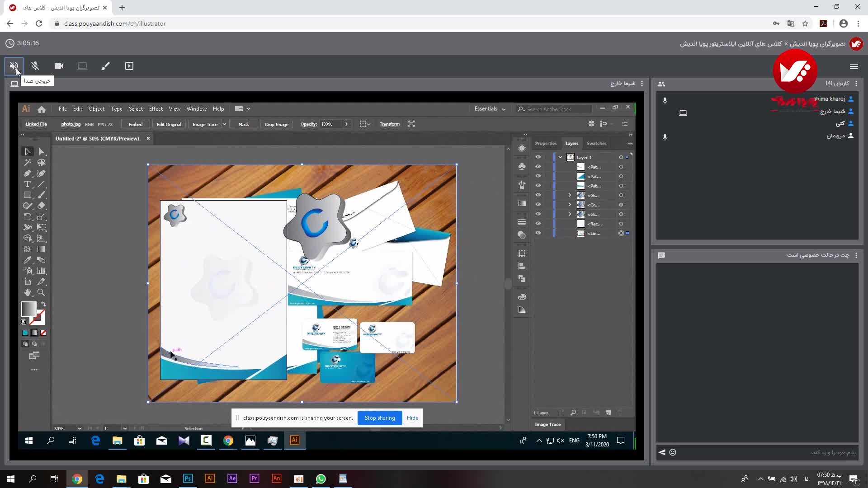Select the Eyedropper tool
This screenshot has height=488, width=868.
(x=28, y=260)
